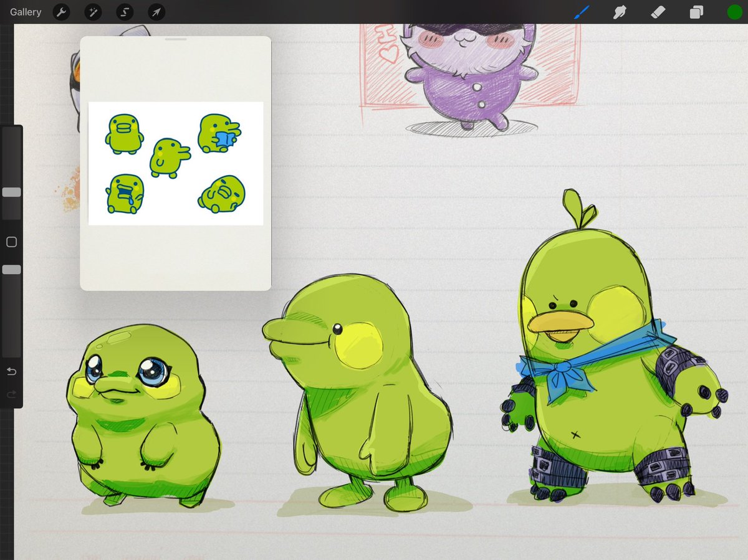
Task: Select the Smudge tool
Action: (x=620, y=12)
